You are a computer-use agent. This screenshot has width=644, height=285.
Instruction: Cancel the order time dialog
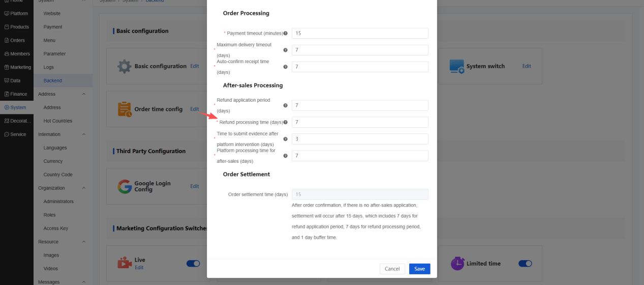tap(392, 269)
